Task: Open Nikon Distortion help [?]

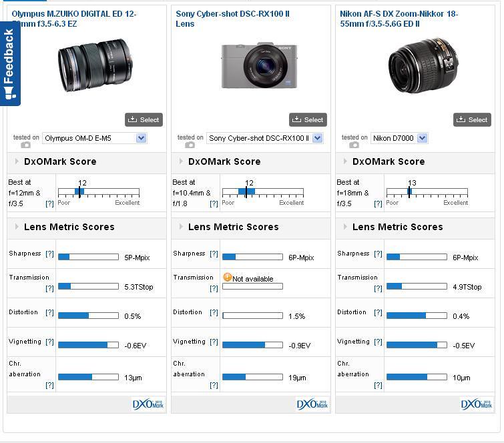Action: (378, 313)
